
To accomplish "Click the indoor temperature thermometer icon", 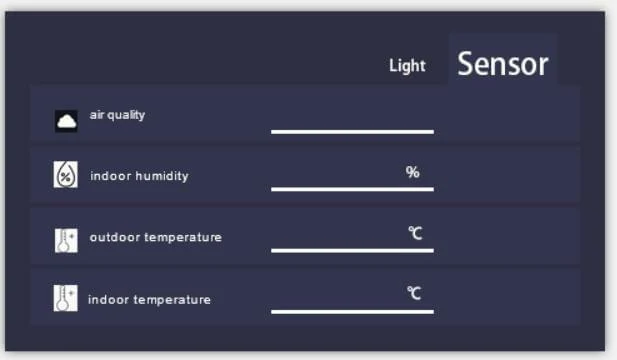I will pyautogui.click(x=66, y=298).
